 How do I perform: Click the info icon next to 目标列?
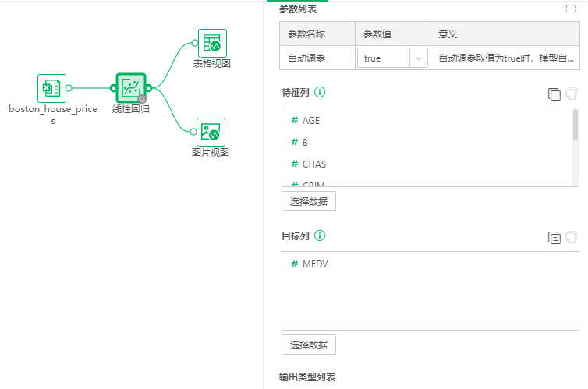[320, 235]
